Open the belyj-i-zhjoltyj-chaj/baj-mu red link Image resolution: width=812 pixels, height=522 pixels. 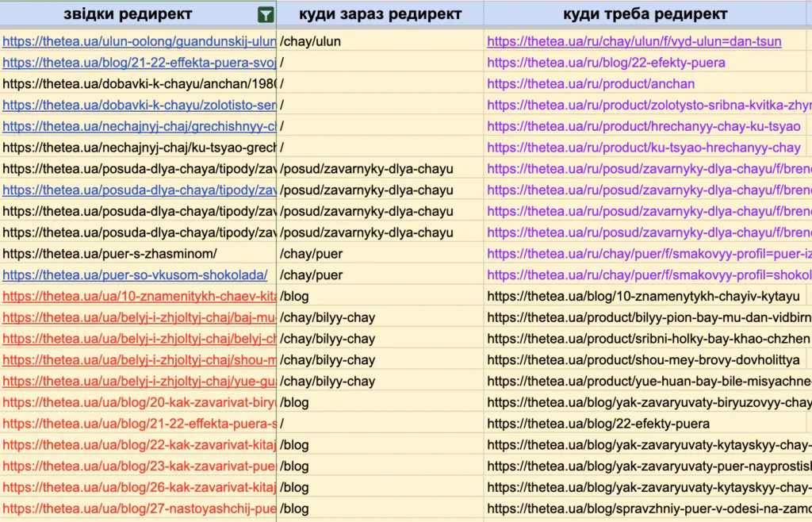140,317
